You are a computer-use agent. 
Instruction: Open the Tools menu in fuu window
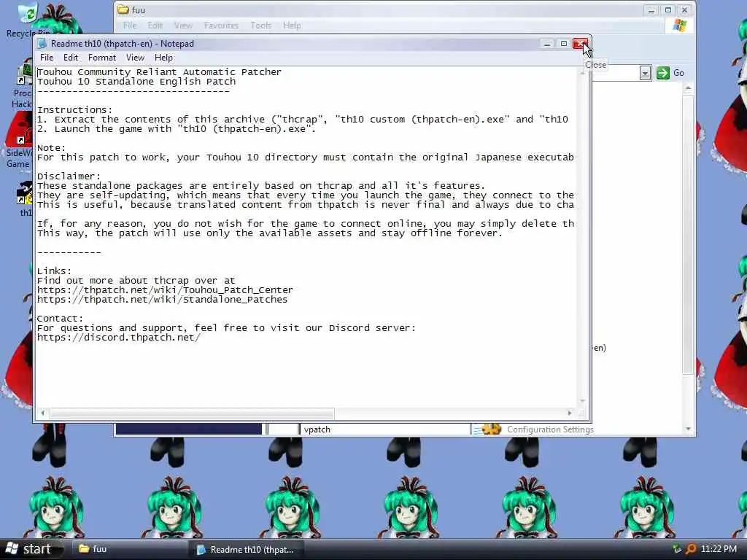[x=260, y=26]
